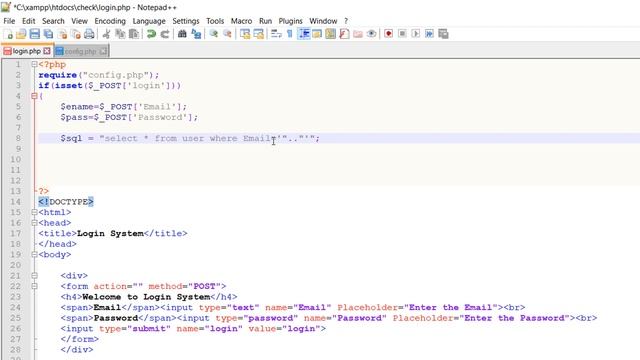
Task: Click the Open file toolbar icon
Action: 21,34
